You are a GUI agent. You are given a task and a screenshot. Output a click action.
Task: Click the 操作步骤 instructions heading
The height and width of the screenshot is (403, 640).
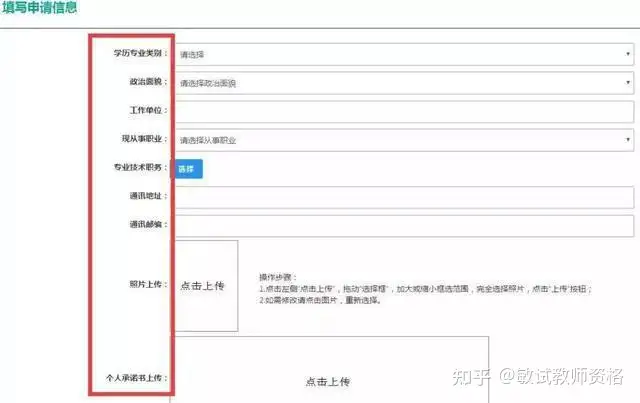click(x=278, y=277)
